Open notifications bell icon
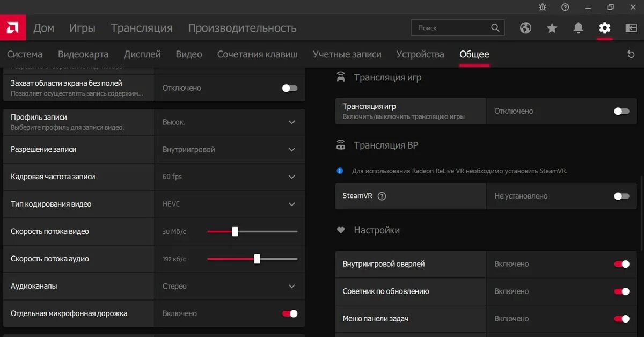Screen dimensions: 644x337 [x=578, y=28]
